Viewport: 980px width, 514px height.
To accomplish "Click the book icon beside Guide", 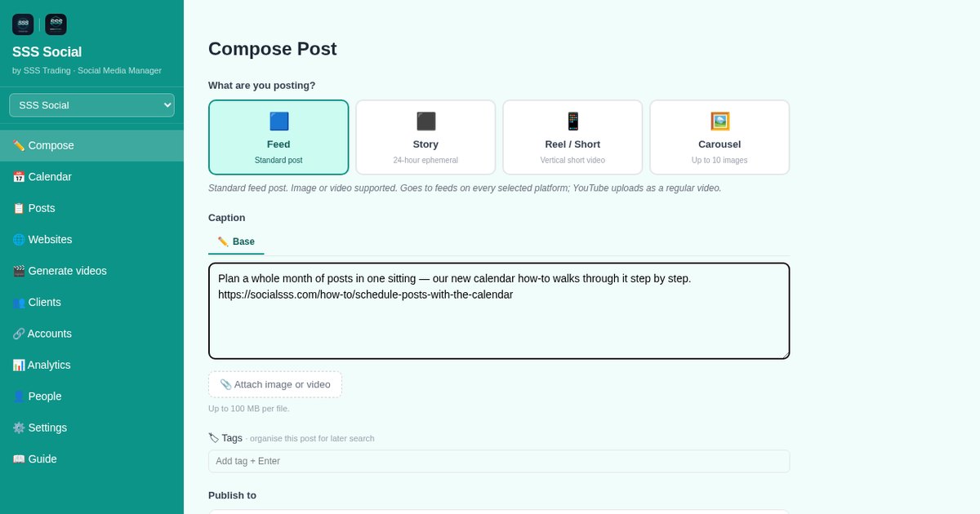I will (19, 459).
